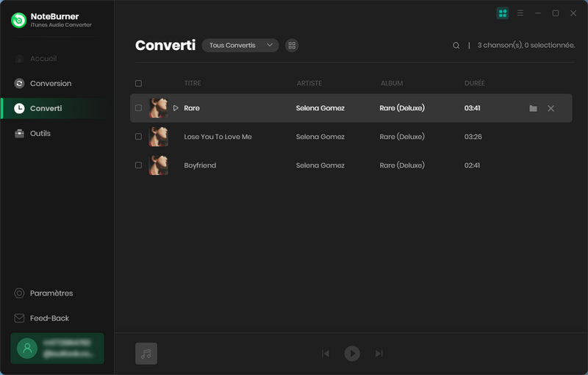Click Selena Gomez artist in Boyfriend row
Screen dimensions: 588x375
click(320, 165)
